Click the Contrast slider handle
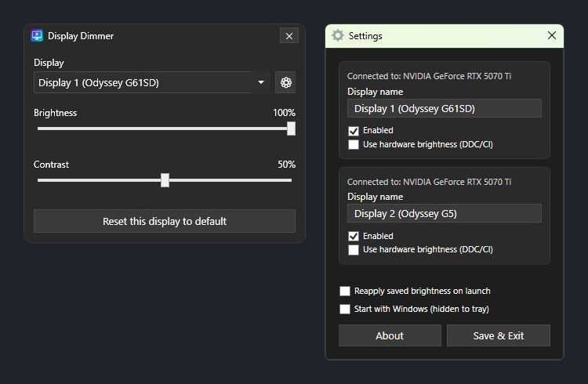 [x=165, y=180]
